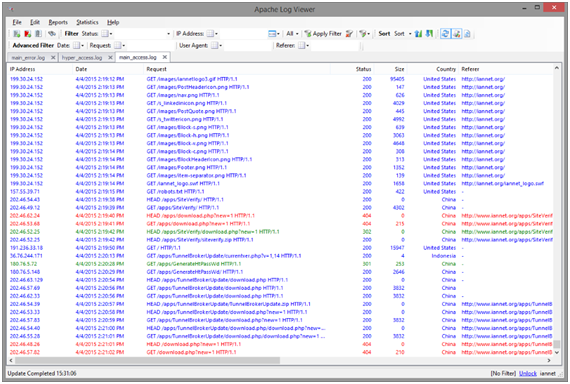Click the glasses icon before Filter label
The height and width of the screenshot is (384, 570).
[52, 34]
